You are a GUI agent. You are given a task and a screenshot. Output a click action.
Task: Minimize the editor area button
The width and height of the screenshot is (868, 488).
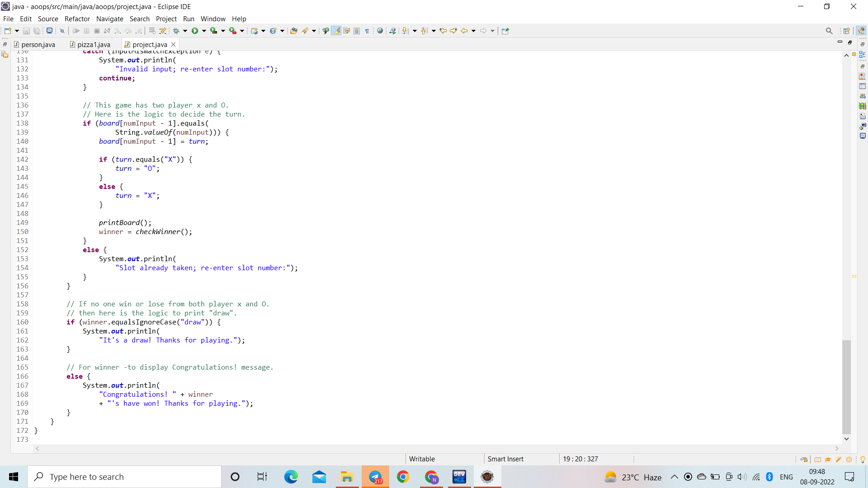click(840, 42)
